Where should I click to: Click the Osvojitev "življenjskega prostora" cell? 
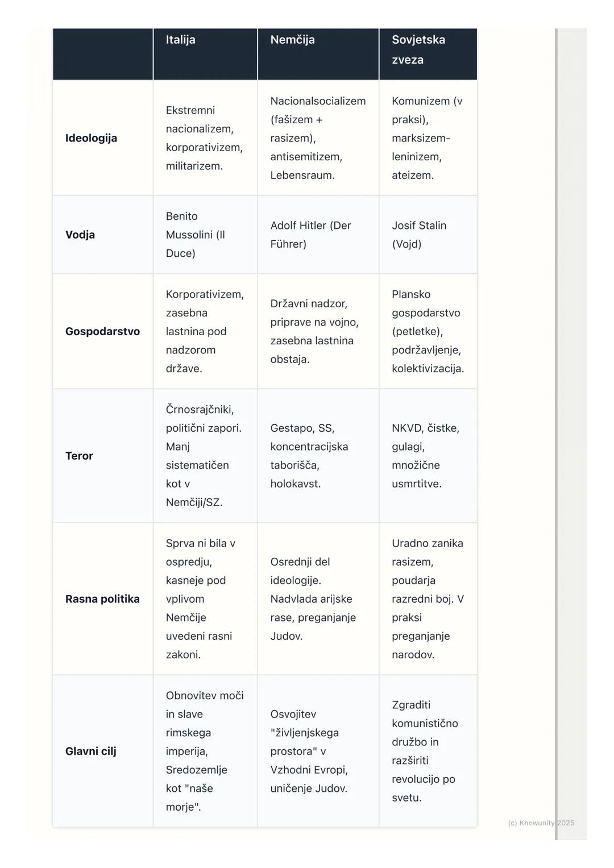coord(309,751)
